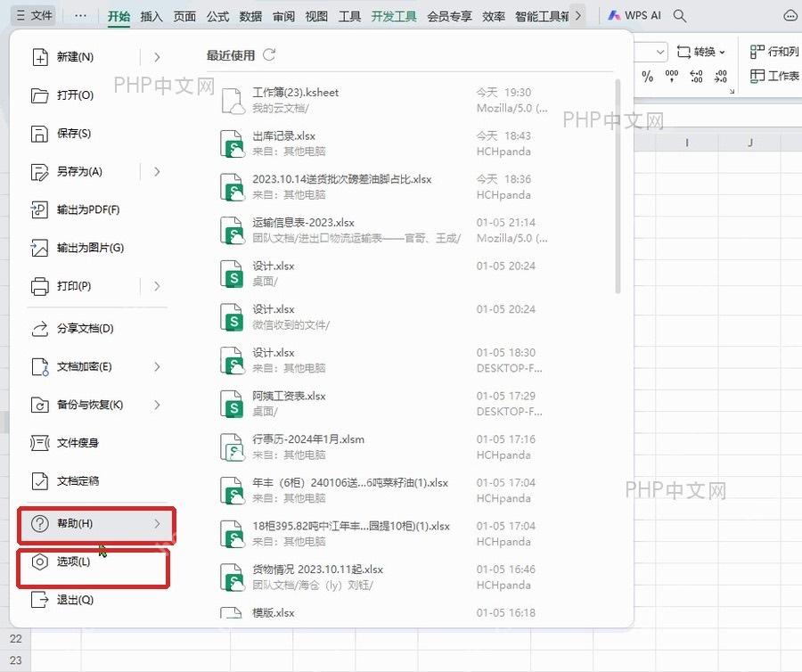The width and height of the screenshot is (802, 672).
Task: Click the Save floppy icon
Action: 40,134
